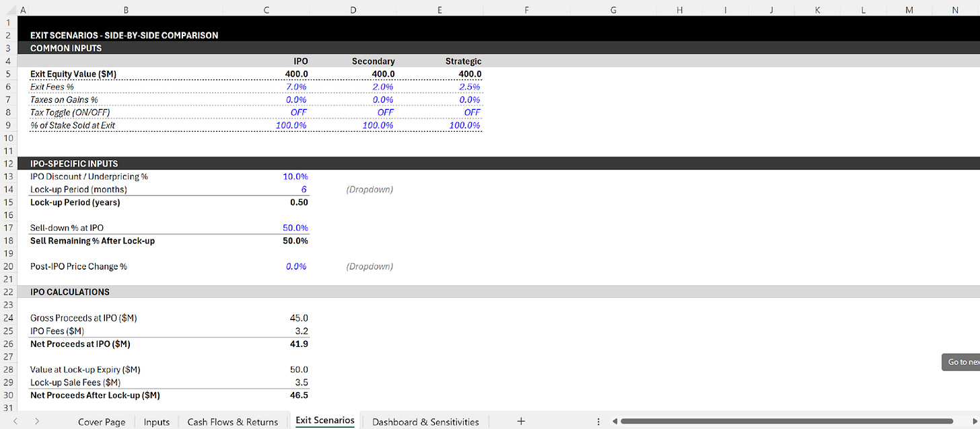
Task: Select column header C
Action: [266, 9]
